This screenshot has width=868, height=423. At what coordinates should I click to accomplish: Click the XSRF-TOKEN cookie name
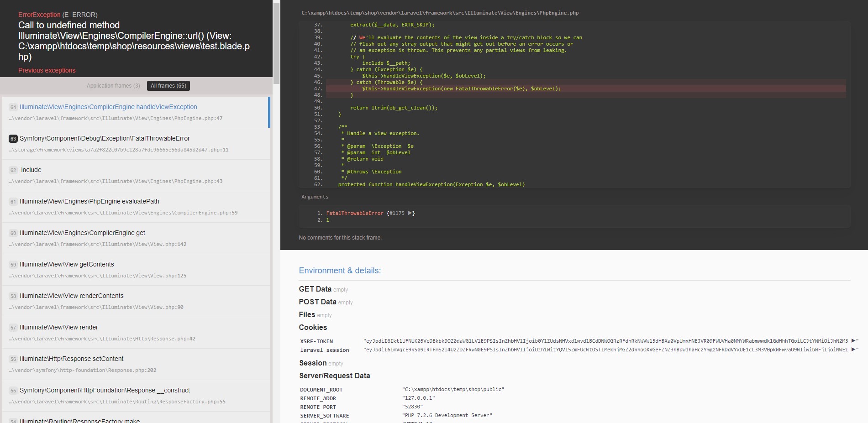316,341
